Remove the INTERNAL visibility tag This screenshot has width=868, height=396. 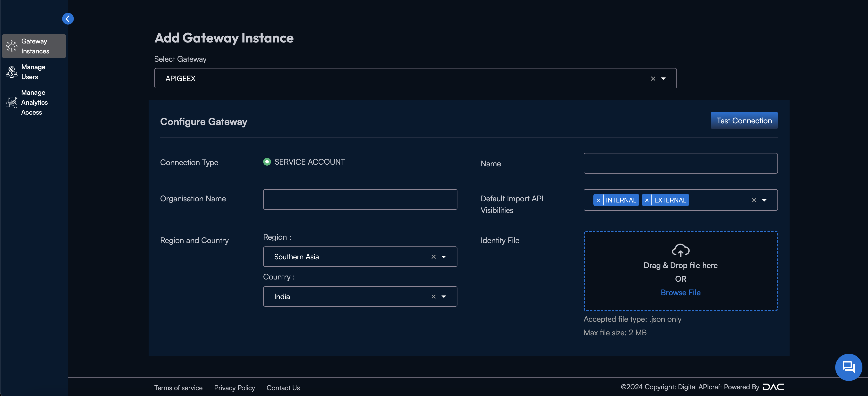[x=598, y=200]
